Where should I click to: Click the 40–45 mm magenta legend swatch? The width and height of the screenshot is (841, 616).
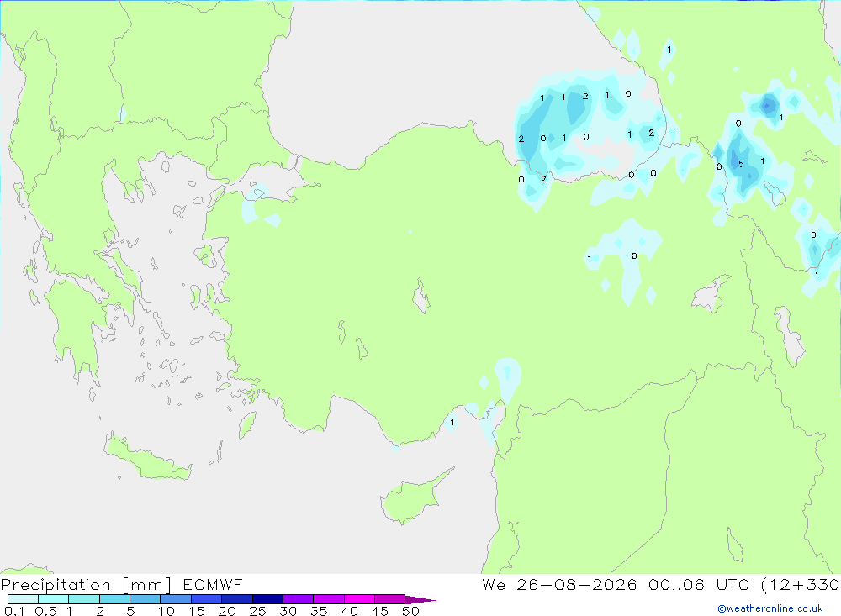pyautogui.click(x=359, y=599)
